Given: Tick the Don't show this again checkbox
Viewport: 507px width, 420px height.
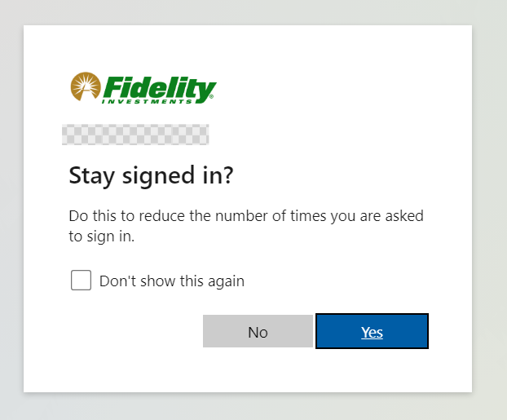Looking at the screenshot, I should pos(81,281).
